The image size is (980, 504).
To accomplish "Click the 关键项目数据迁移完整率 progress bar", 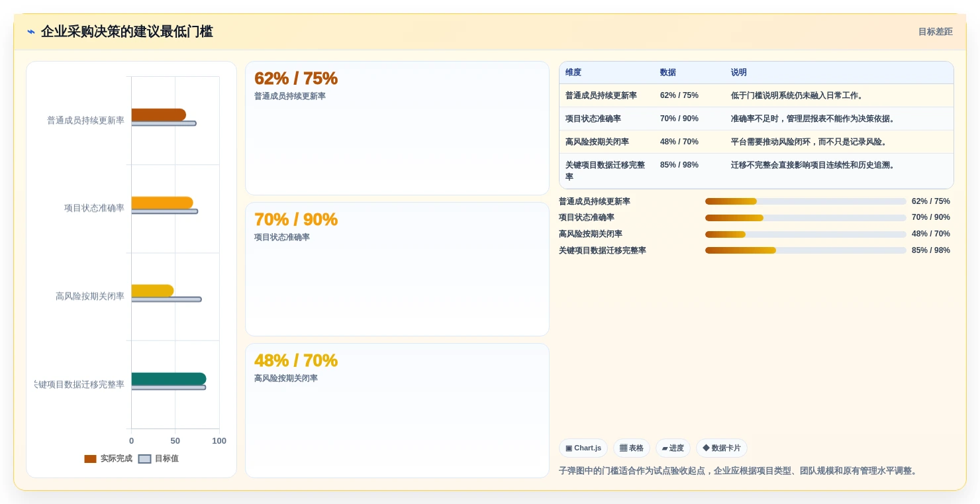I will (805, 250).
